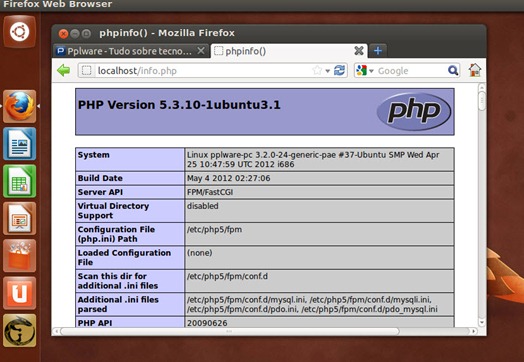Click the /etc/php5/fpm configuration path value
Screen dimensions: 524x362
[x=214, y=230]
